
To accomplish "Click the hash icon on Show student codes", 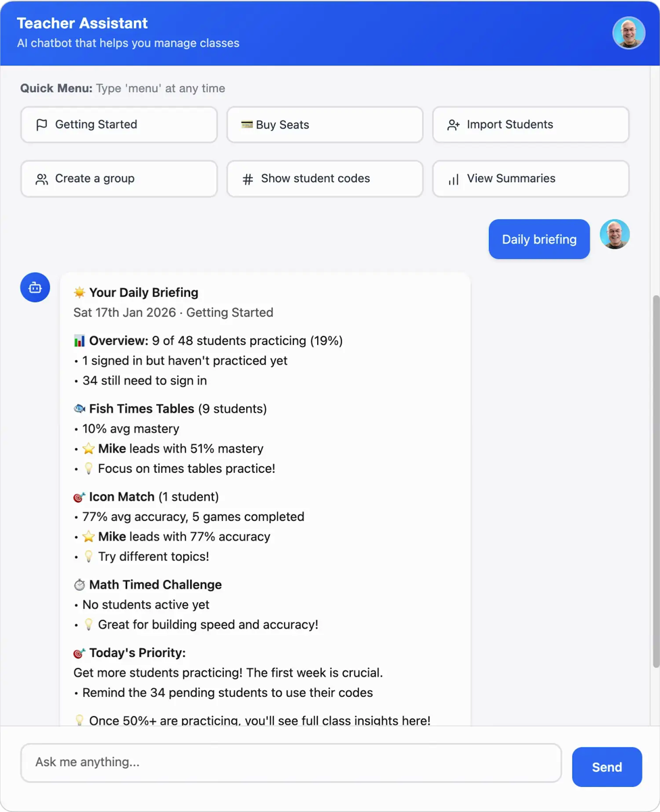I will coord(248,179).
